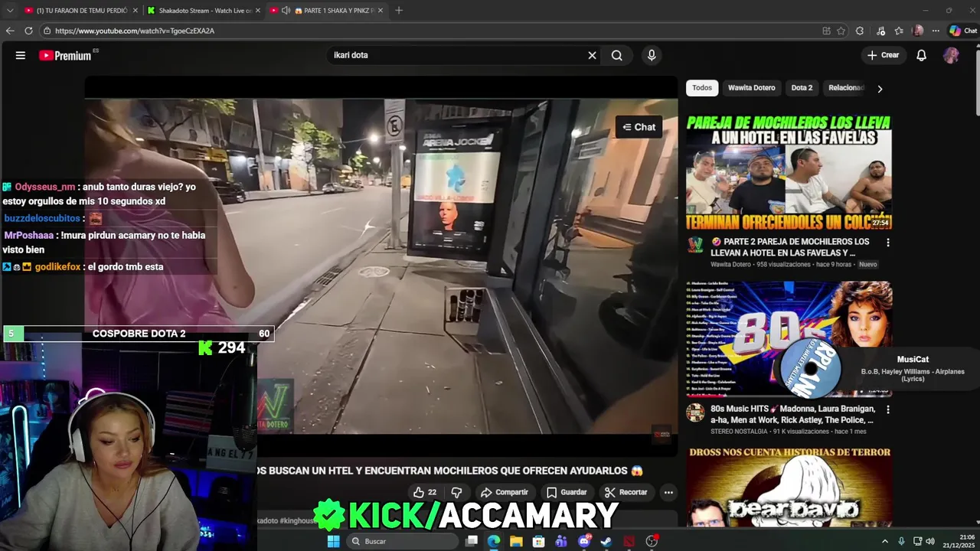The height and width of the screenshot is (551, 980).
Task: Open the browser favorites list
Action: point(899,31)
